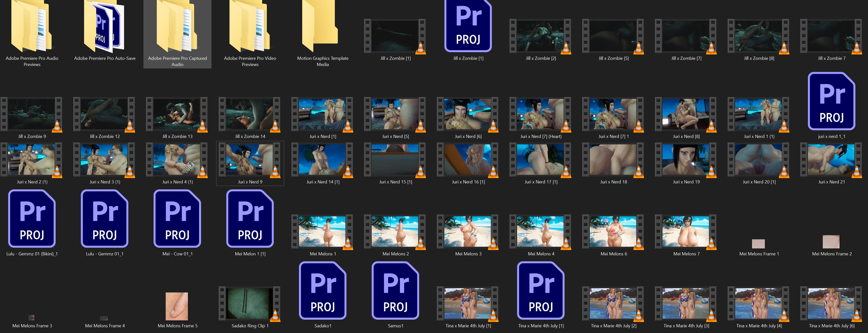This screenshot has width=868, height=333.
Task: Click the "Tina x Marie 4th July [6]" label
Action: pos(832,326)
